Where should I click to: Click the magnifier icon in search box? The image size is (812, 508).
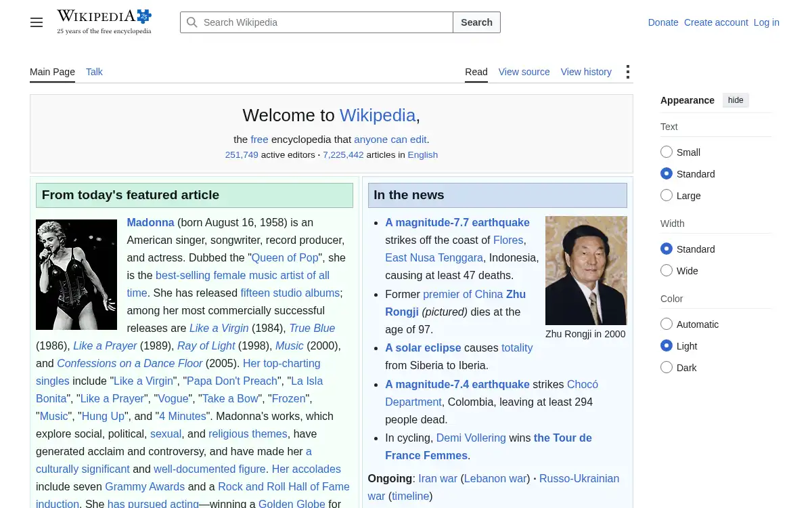tap(192, 22)
